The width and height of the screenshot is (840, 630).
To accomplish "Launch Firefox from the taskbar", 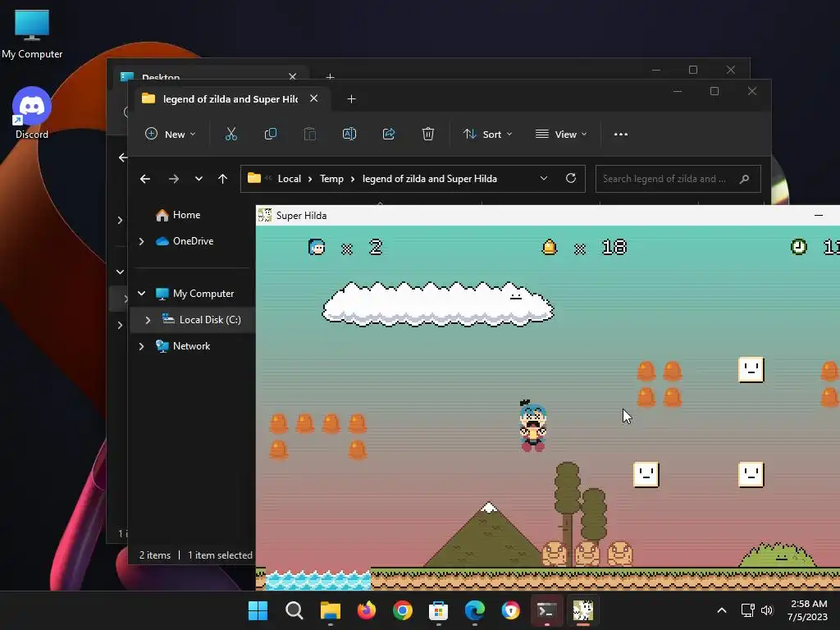I will pyautogui.click(x=367, y=610).
